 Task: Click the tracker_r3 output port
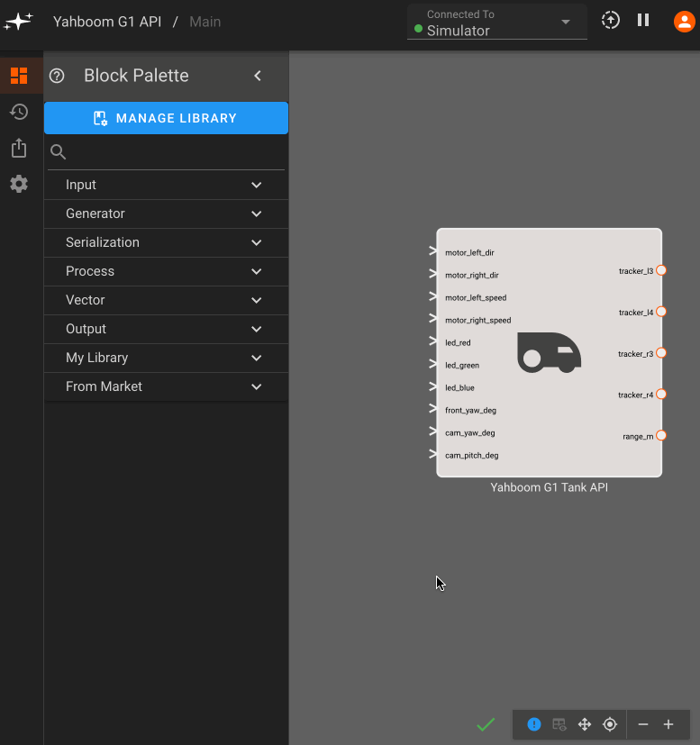coord(661,353)
